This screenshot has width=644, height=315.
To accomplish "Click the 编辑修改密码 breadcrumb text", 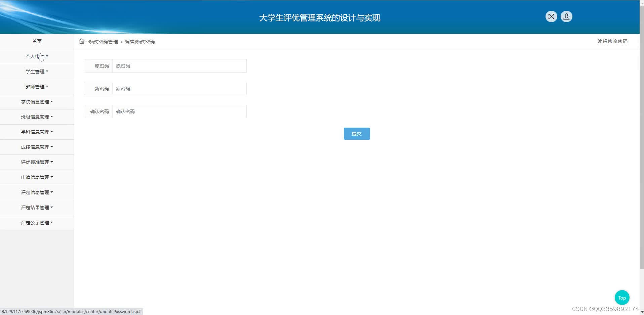I will click(140, 42).
